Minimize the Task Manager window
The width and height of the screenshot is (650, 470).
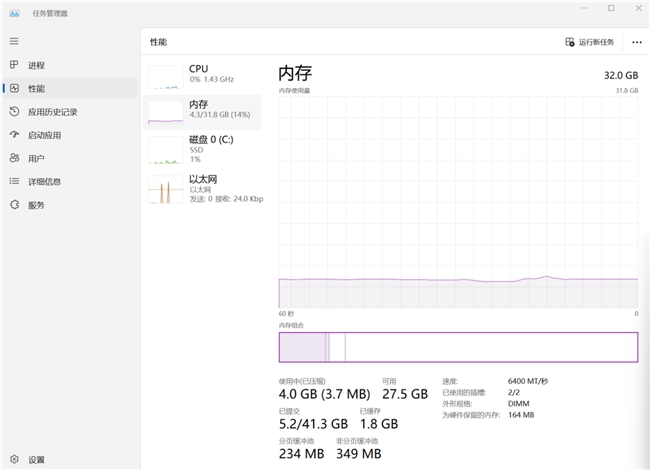pos(585,8)
